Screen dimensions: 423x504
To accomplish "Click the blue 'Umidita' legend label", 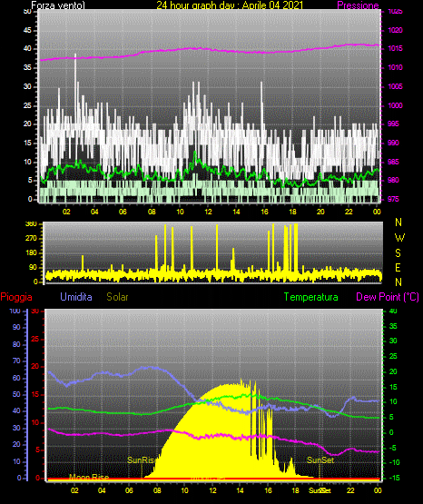I will (76, 297).
